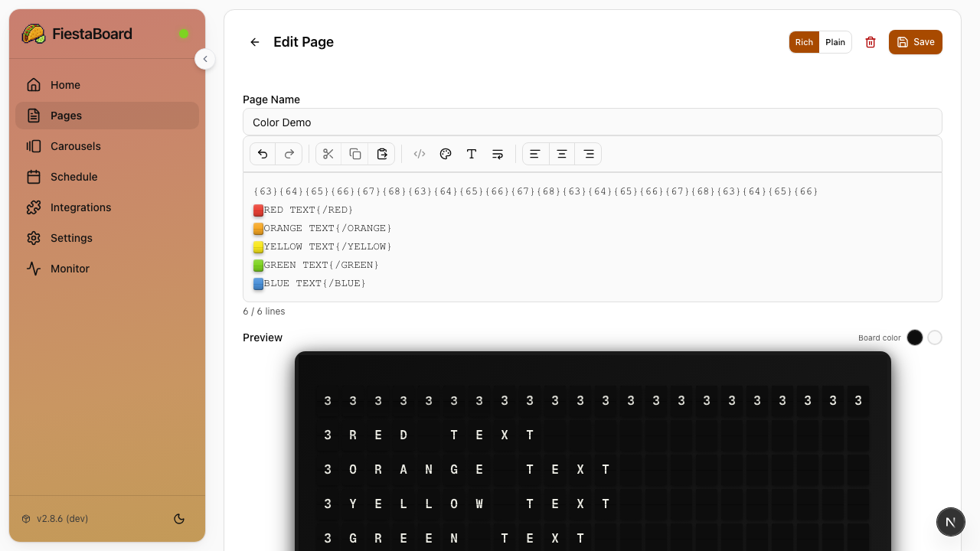Image resolution: width=980 pixels, height=551 pixels.
Task: Redo the last edit
Action: [x=289, y=154]
